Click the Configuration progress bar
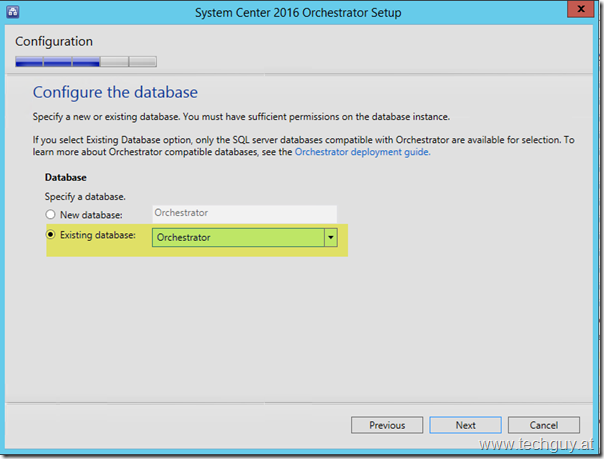This screenshot has height=459, width=604. 86,62
